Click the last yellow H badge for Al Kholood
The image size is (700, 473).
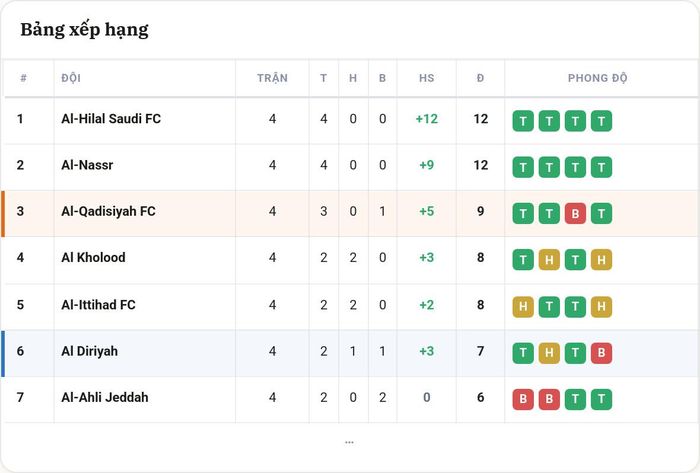coord(601,260)
